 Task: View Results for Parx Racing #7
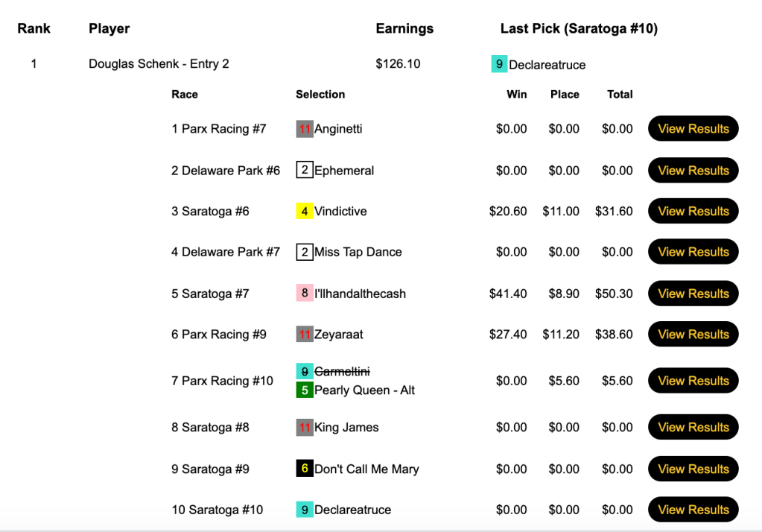pyautogui.click(x=693, y=129)
